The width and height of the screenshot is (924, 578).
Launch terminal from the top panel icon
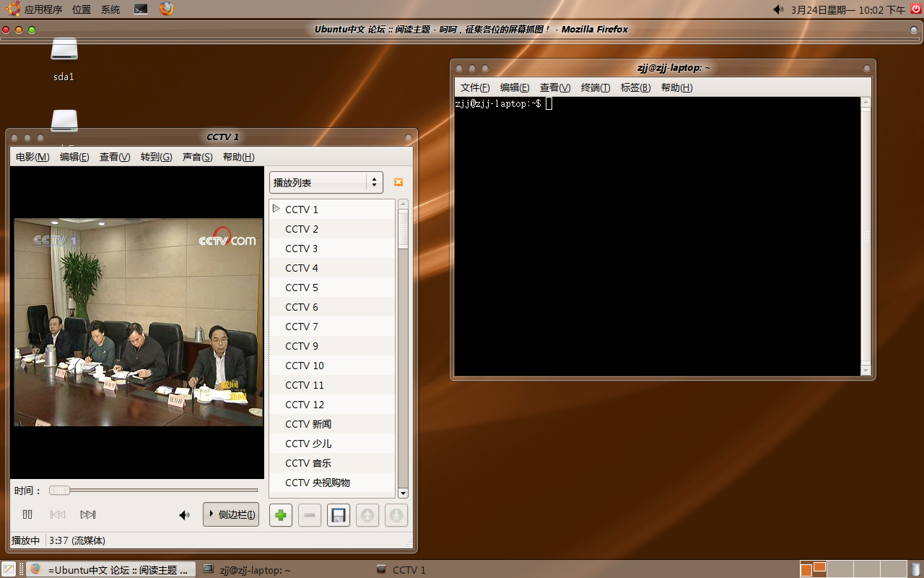click(141, 9)
